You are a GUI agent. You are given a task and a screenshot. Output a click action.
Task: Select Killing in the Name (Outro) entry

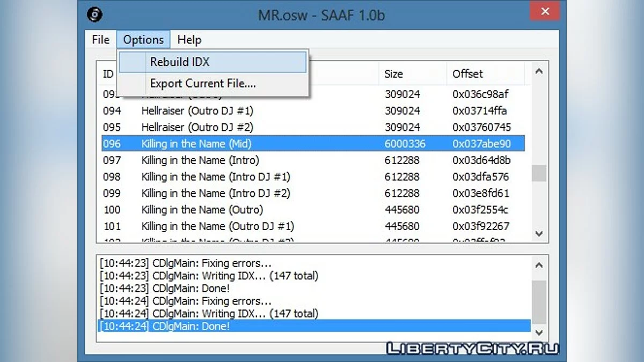click(202, 210)
